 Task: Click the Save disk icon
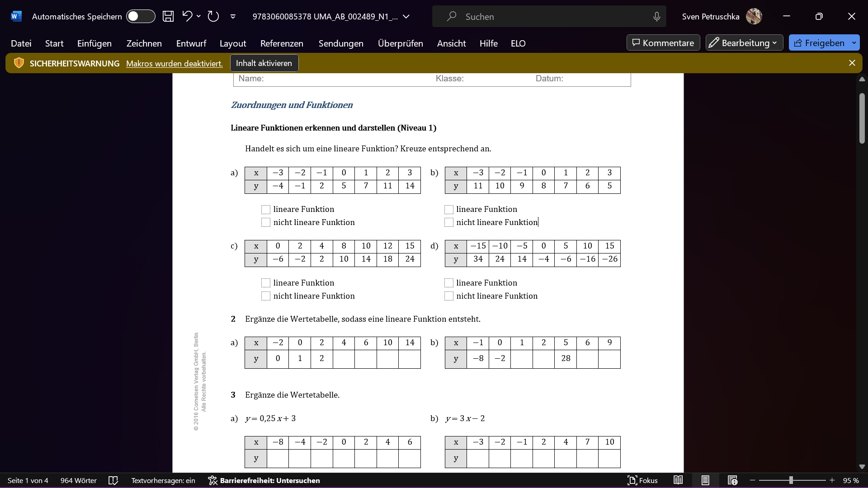[x=168, y=16]
